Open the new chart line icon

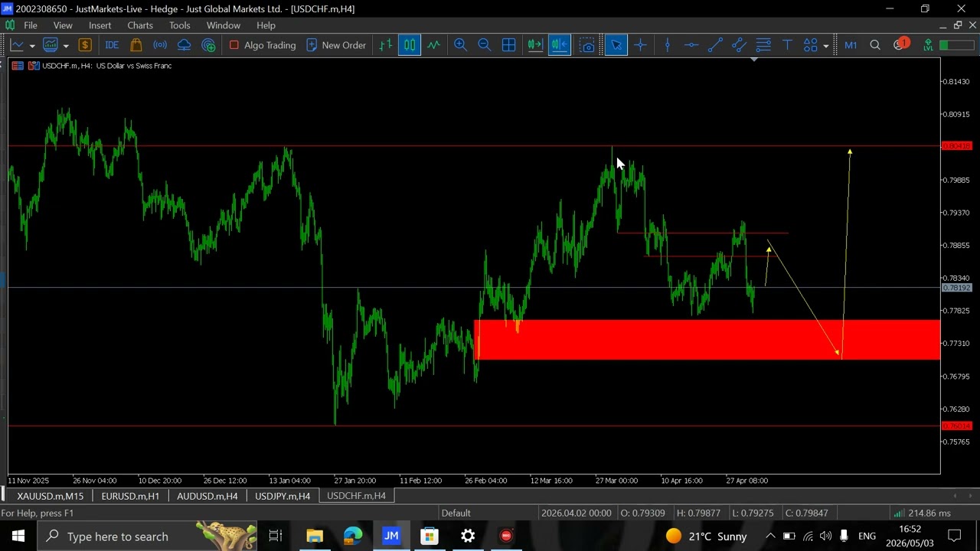tap(16, 45)
